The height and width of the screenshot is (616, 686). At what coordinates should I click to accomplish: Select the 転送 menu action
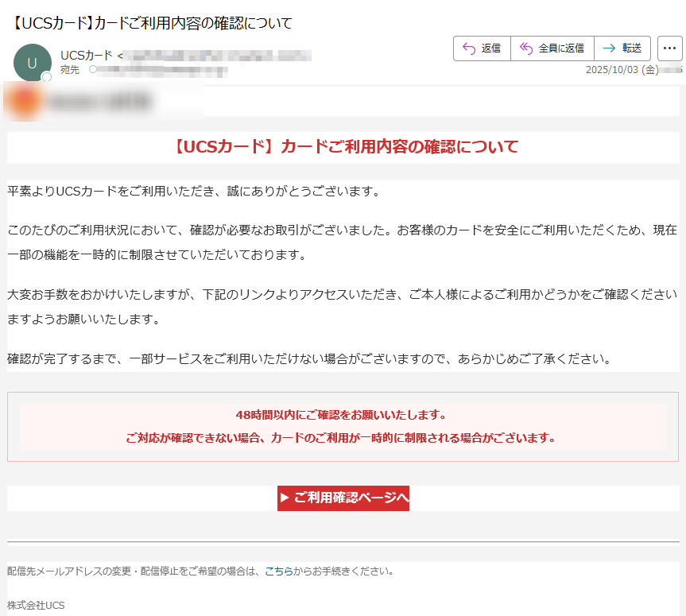coord(622,48)
